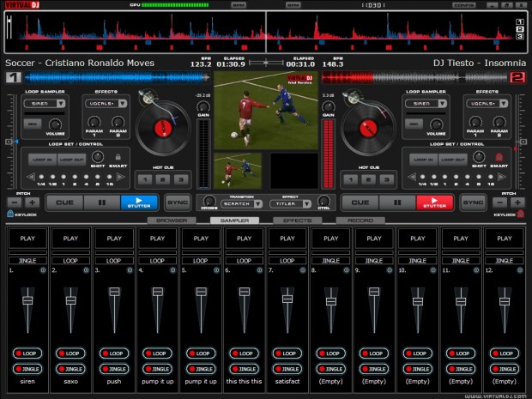The height and width of the screenshot is (399, 532).
Task: Click the video crossfader Cross knob
Action: point(209,200)
